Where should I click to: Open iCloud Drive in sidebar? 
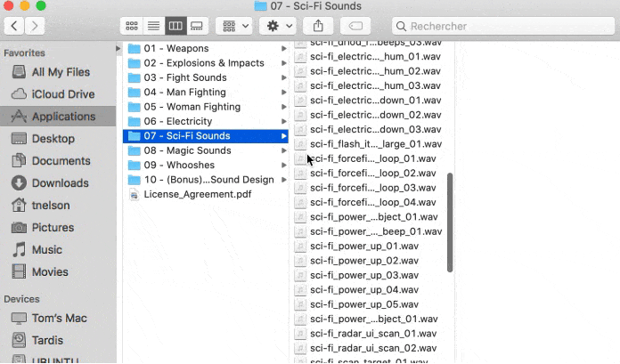[x=62, y=94]
